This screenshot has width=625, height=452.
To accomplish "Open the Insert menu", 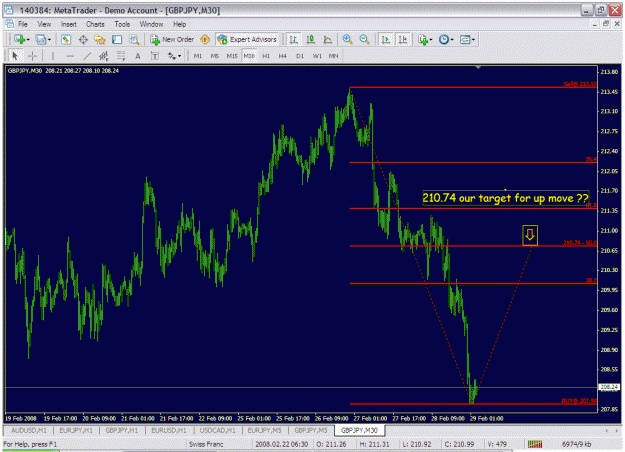I will click(69, 24).
